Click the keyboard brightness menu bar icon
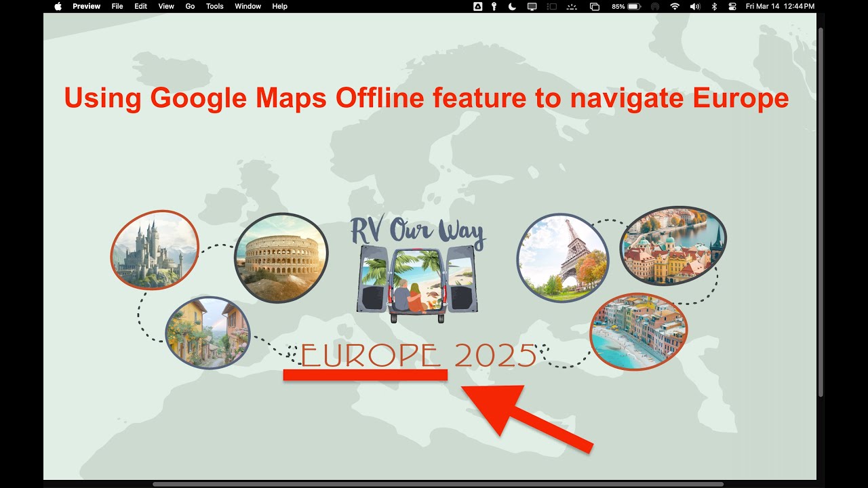 point(572,6)
